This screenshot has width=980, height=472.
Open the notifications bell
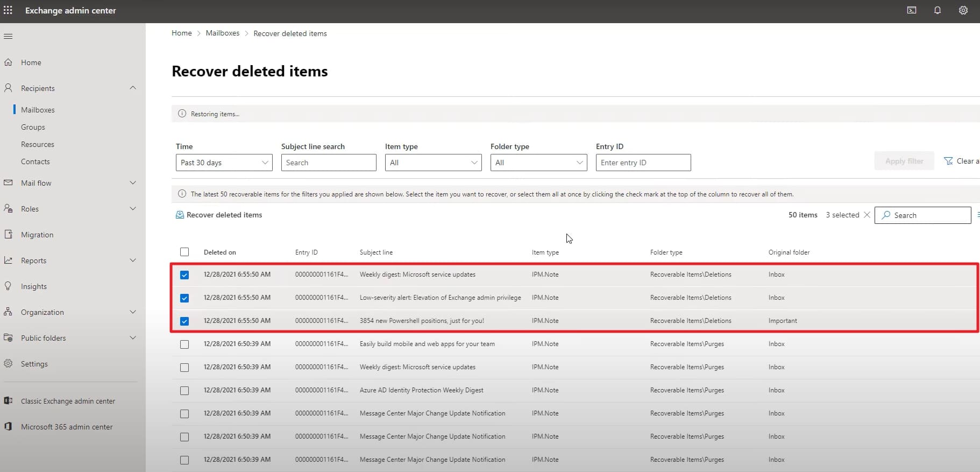tap(937, 10)
